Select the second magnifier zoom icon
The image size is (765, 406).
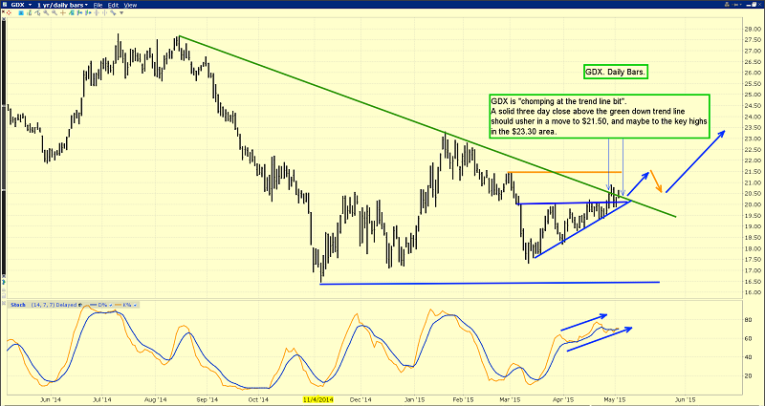pos(55,13)
